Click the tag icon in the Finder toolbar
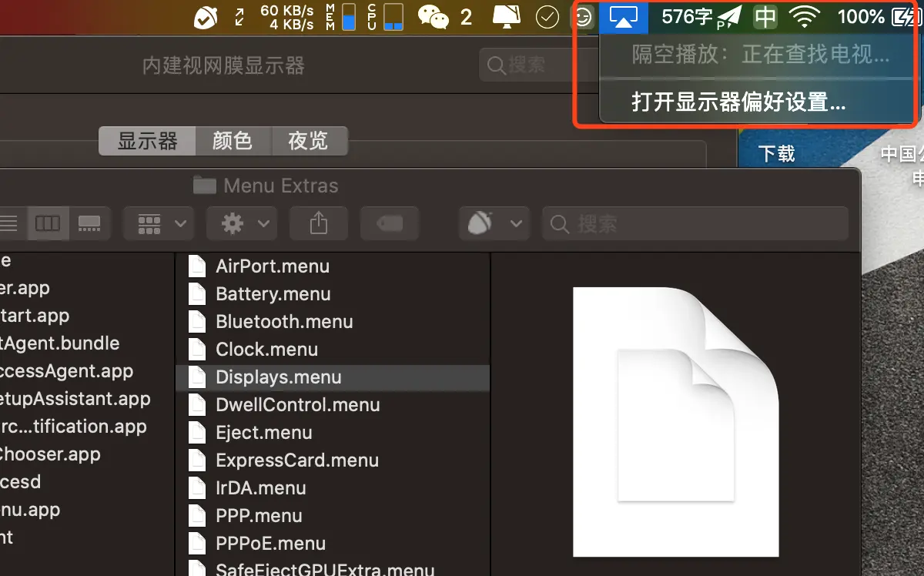This screenshot has height=576, width=924. tap(390, 223)
